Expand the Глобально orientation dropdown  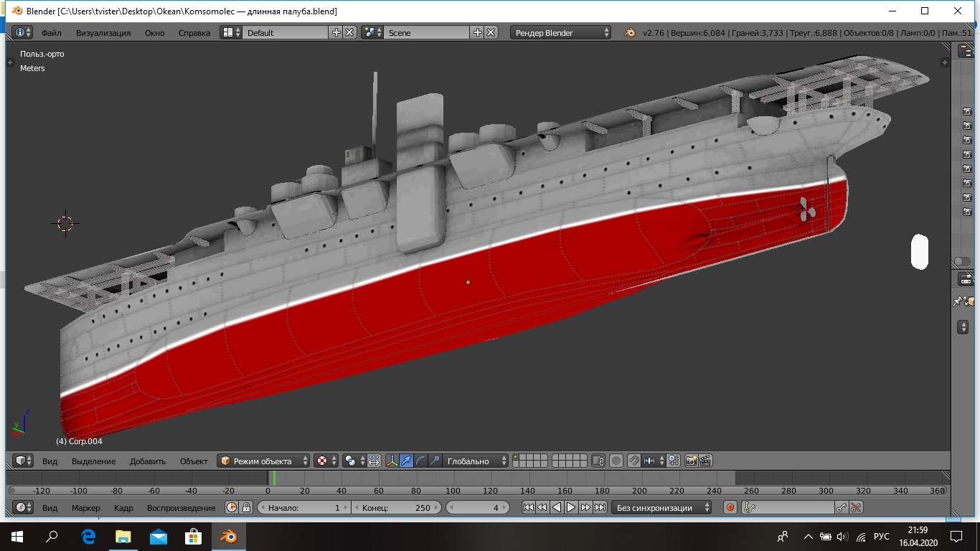point(476,461)
